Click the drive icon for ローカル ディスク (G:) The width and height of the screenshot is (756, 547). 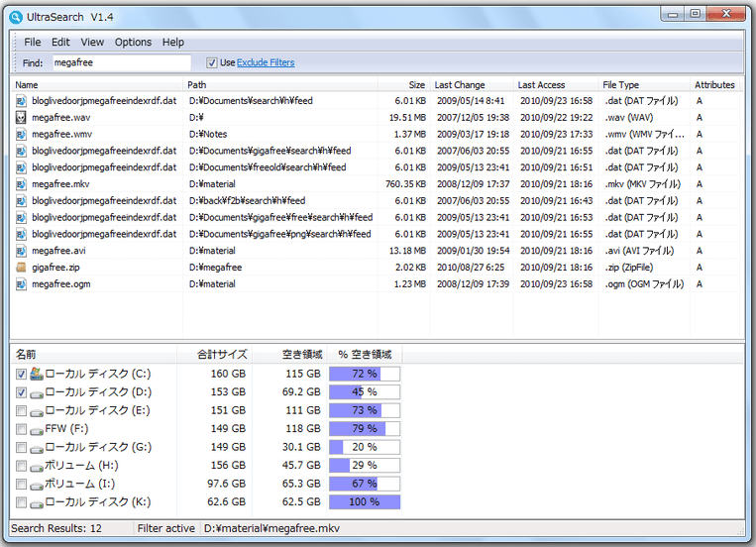click(x=37, y=449)
